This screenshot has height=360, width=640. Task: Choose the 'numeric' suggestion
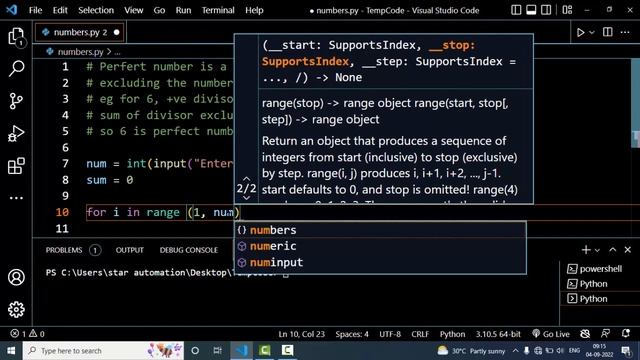tap(380, 246)
